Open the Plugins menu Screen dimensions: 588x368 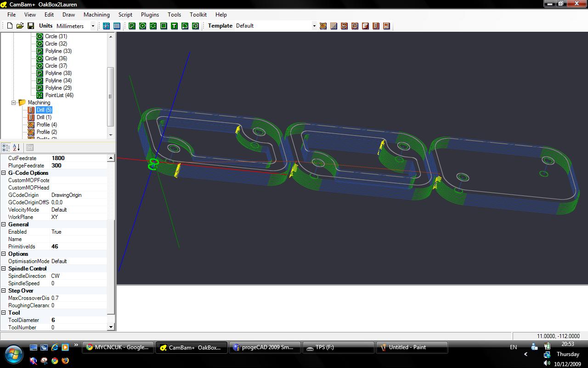tap(150, 15)
